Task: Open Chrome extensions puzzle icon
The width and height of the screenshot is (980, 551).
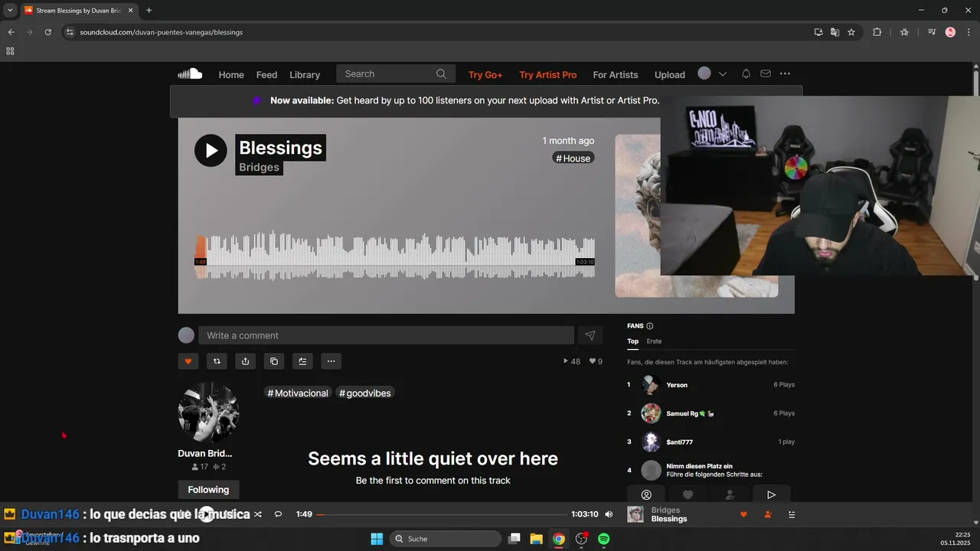Action: (x=877, y=32)
